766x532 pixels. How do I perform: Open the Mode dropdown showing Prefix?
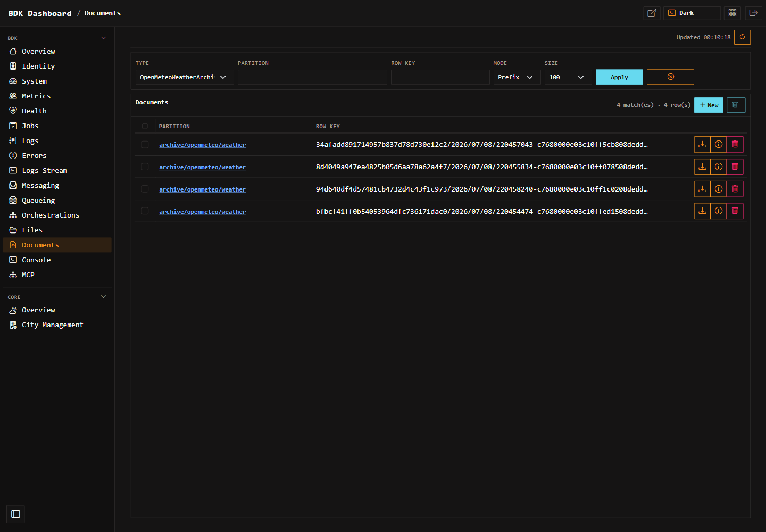(x=517, y=77)
